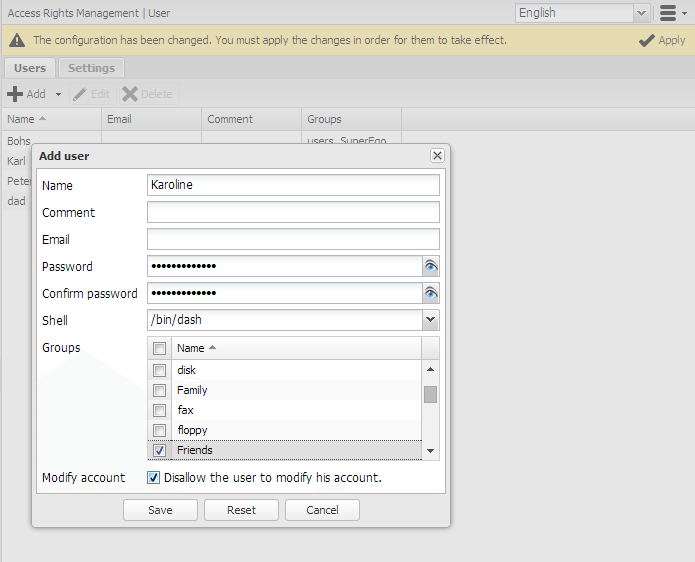Select the disk row text
Image resolution: width=695 pixels, height=562 pixels.
[x=187, y=370]
